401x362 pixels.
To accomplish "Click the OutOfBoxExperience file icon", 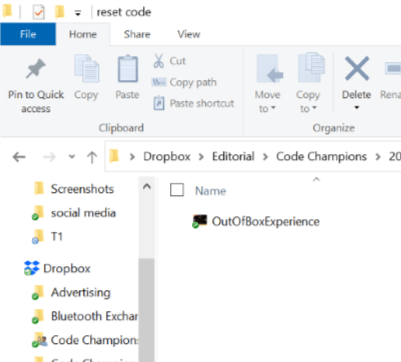I will pyautogui.click(x=200, y=221).
